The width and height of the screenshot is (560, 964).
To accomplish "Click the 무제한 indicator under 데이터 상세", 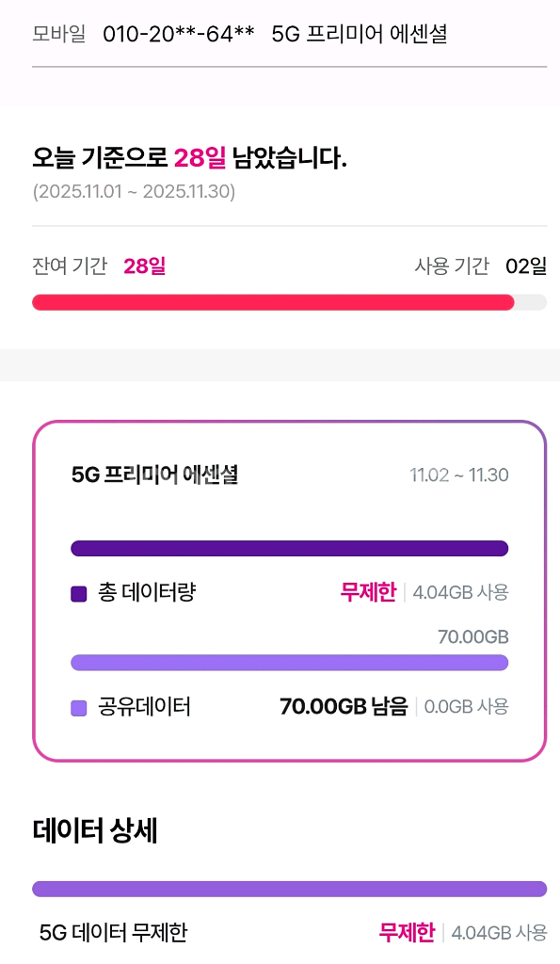I will [x=411, y=933].
